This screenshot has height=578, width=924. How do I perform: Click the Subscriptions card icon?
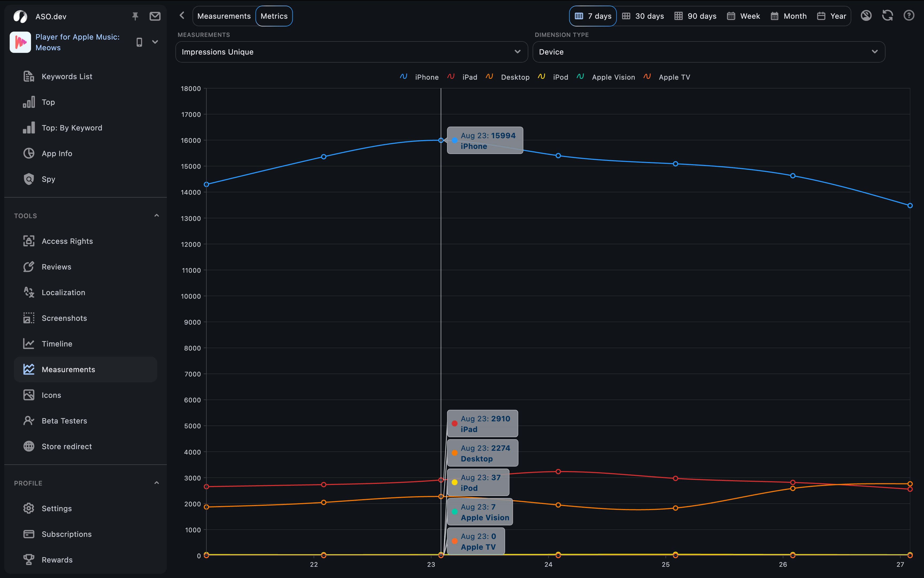point(29,534)
